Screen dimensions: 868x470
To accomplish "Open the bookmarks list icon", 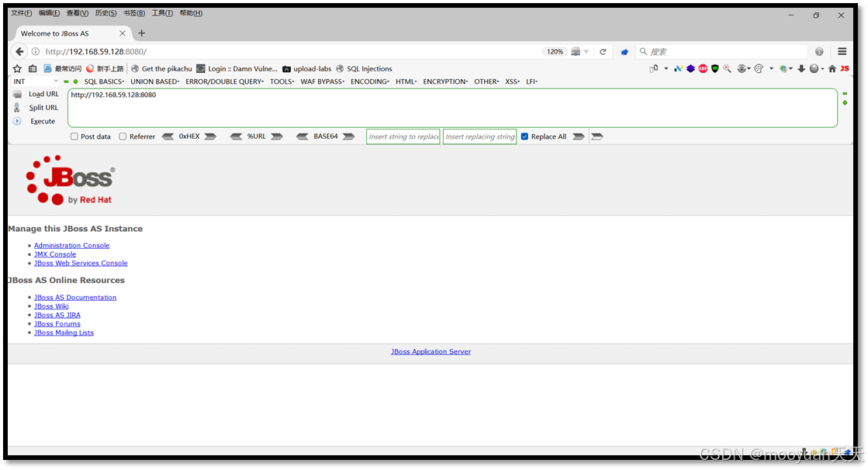I will 33,69.
